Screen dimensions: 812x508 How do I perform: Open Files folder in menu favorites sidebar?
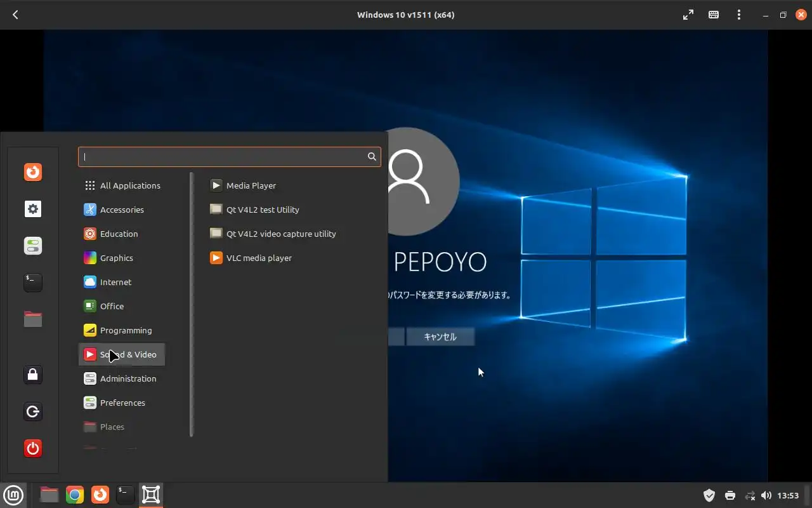[x=33, y=319]
